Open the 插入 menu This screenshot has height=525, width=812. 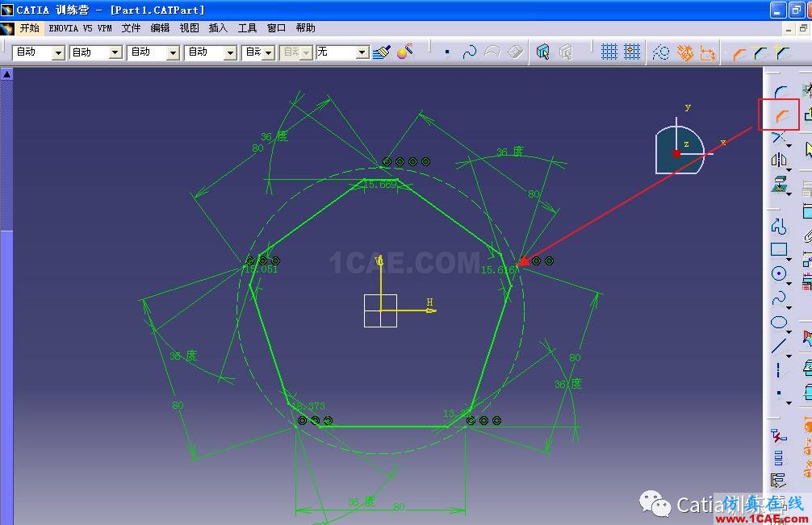218,28
